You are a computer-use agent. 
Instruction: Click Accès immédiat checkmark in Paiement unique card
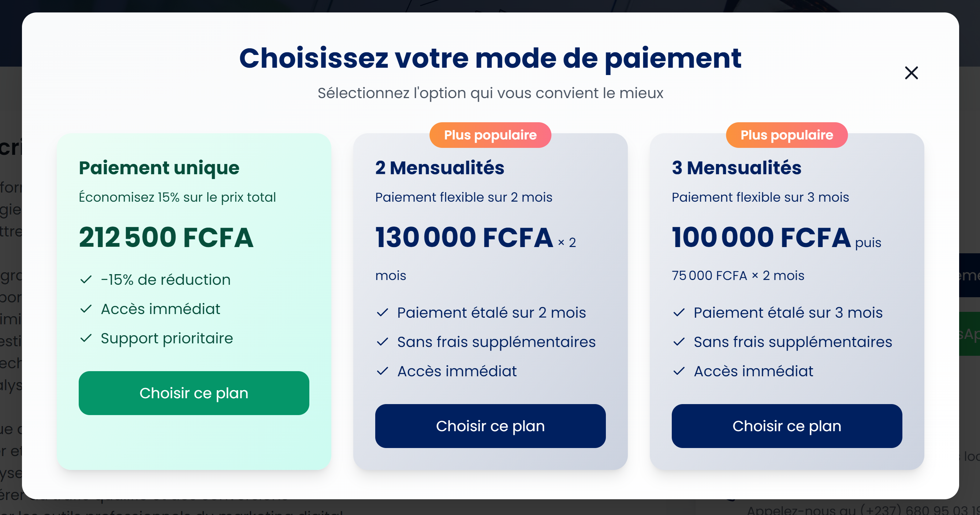(x=86, y=309)
